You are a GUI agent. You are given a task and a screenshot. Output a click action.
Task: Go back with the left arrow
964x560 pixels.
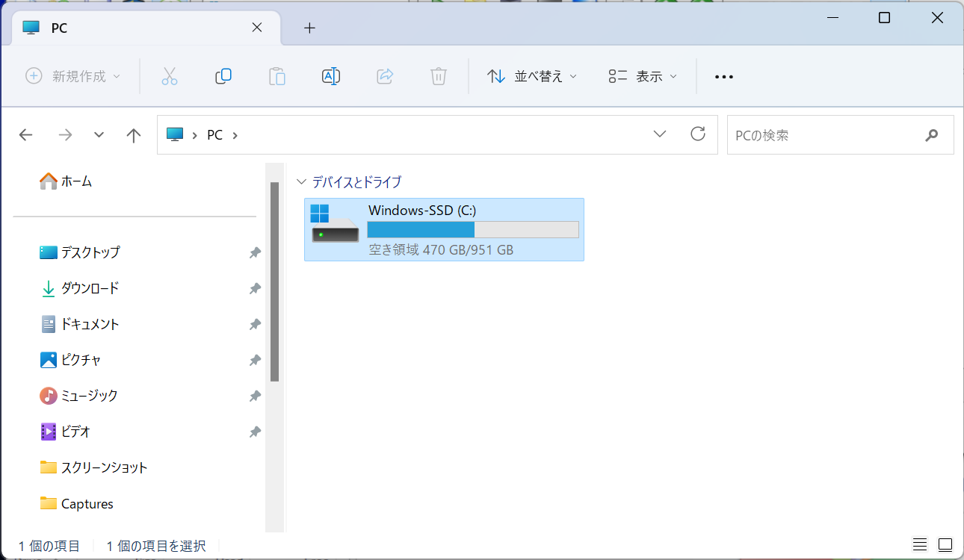[x=26, y=135]
